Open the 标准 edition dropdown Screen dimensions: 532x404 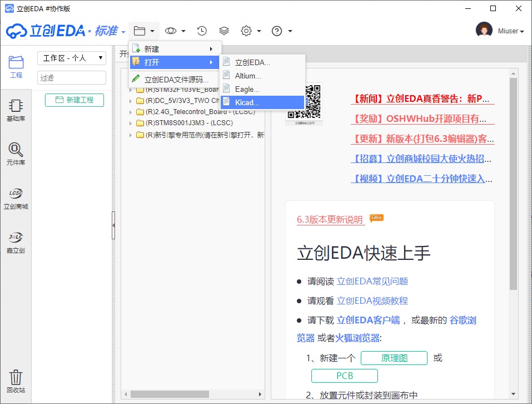[110, 31]
